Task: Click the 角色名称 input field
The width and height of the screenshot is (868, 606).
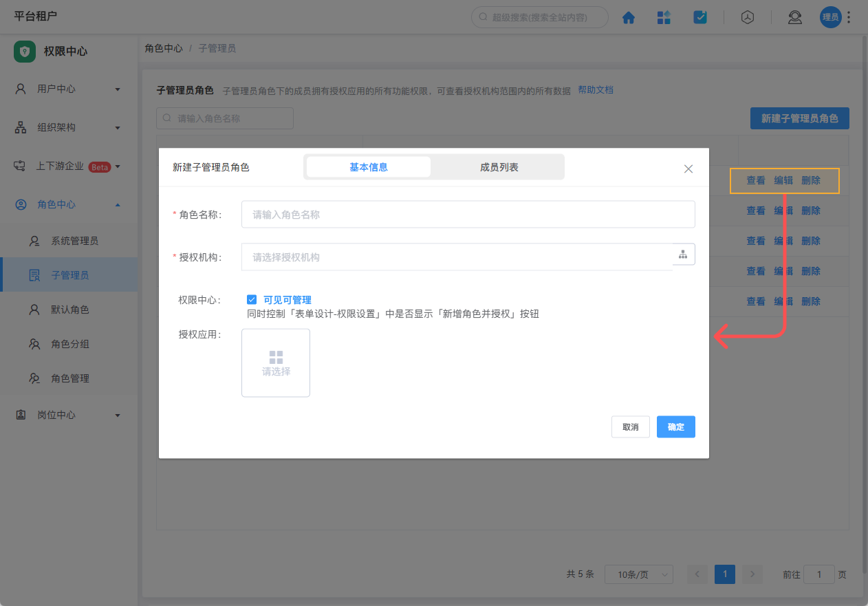Action: 468,214
